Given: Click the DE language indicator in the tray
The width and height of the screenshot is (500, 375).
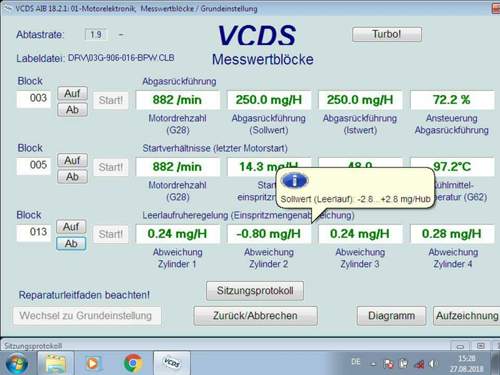Looking at the screenshot, I should [x=356, y=362].
